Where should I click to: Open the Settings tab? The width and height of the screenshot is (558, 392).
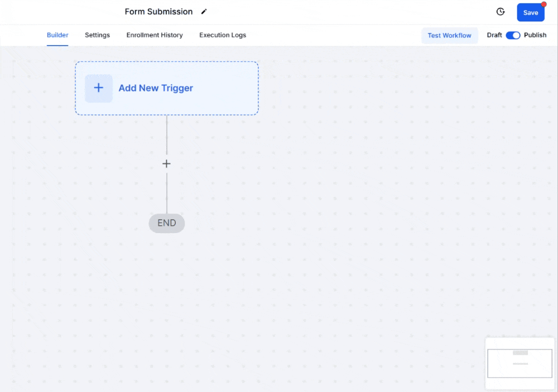point(97,35)
